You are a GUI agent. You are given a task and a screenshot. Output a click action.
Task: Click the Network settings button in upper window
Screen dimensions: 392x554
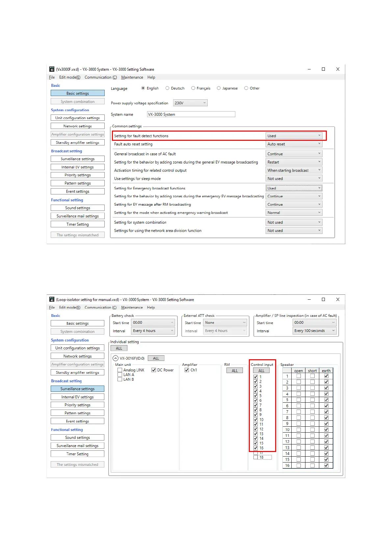point(78,126)
